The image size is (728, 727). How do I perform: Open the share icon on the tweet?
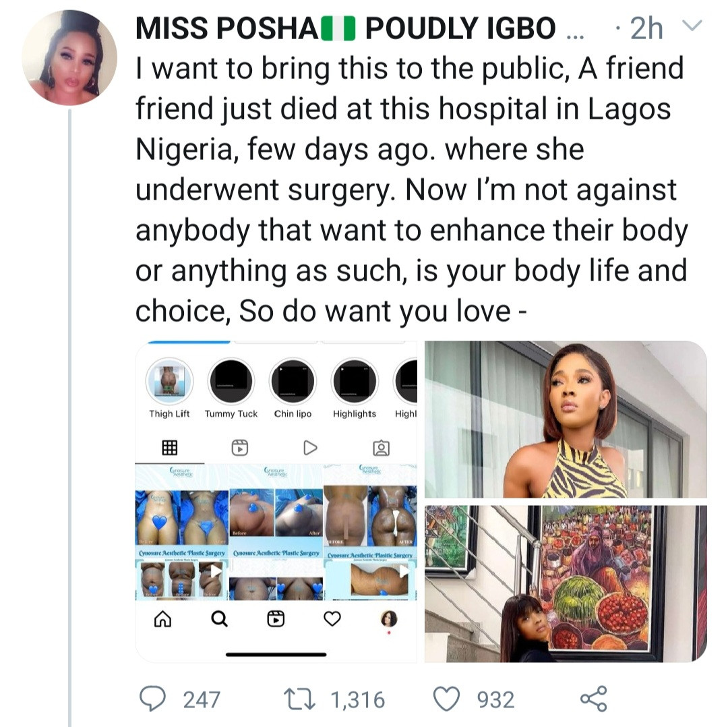(593, 699)
